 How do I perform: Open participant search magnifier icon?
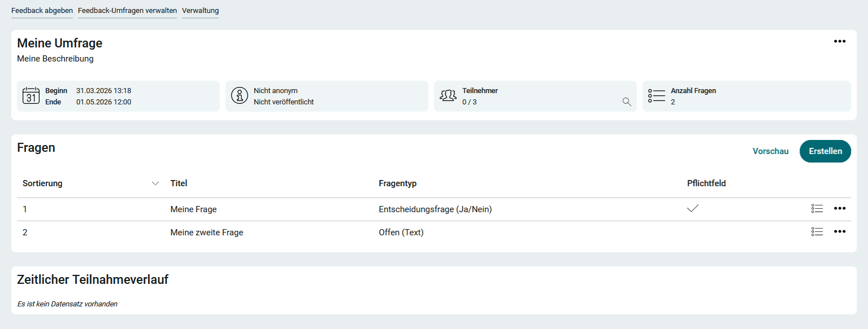tap(626, 102)
